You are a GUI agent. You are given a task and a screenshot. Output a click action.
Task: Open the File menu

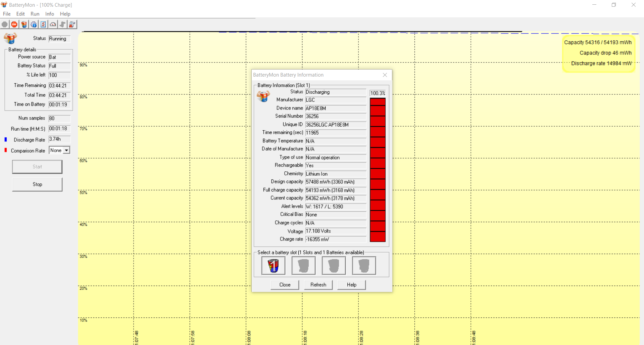7,14
